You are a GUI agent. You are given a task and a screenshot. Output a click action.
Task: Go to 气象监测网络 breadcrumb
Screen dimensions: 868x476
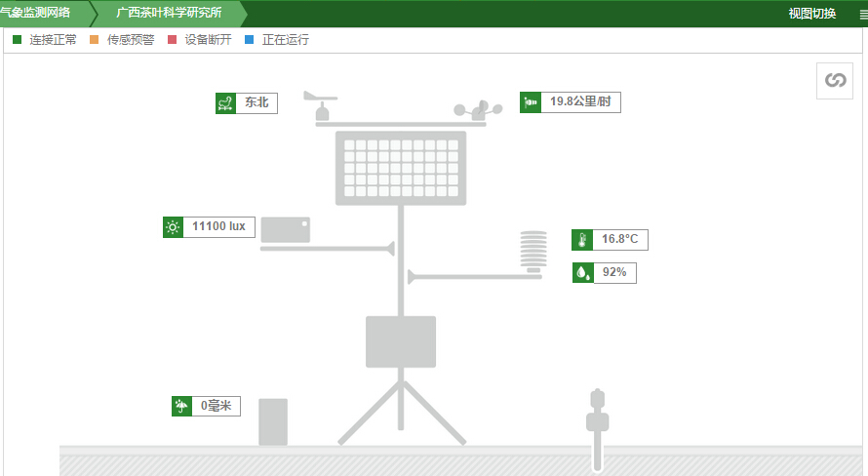[x=36, y=14]
